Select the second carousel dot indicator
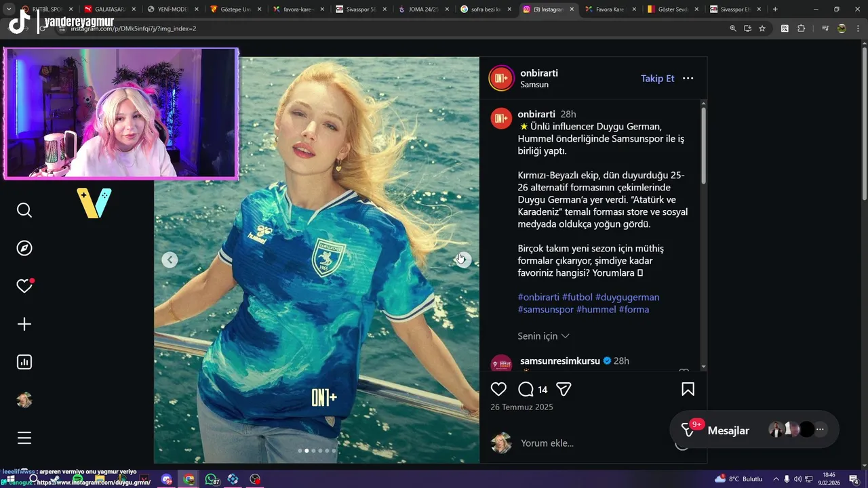The width and height of the screenshot is (868, 488). [x=307, y=451]
